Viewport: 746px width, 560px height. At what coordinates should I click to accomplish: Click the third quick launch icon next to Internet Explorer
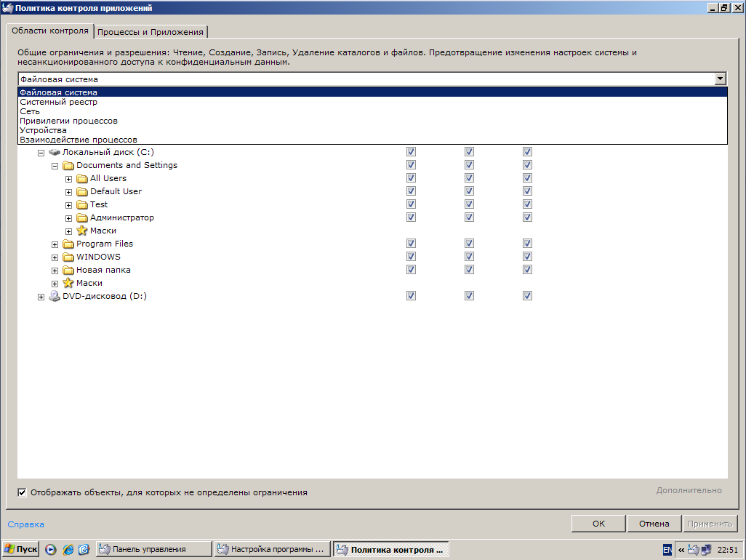[x=84, y=550]
